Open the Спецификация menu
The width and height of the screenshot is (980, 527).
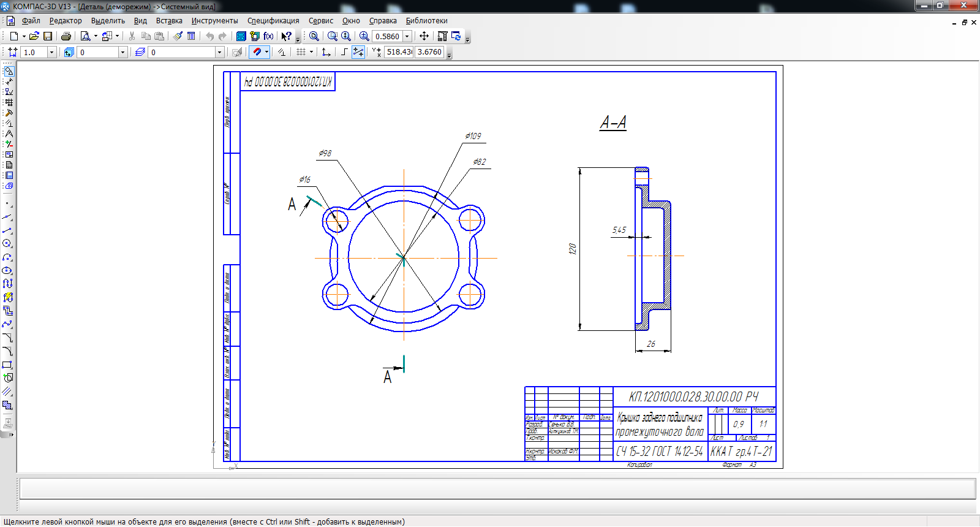click(273, 21)
